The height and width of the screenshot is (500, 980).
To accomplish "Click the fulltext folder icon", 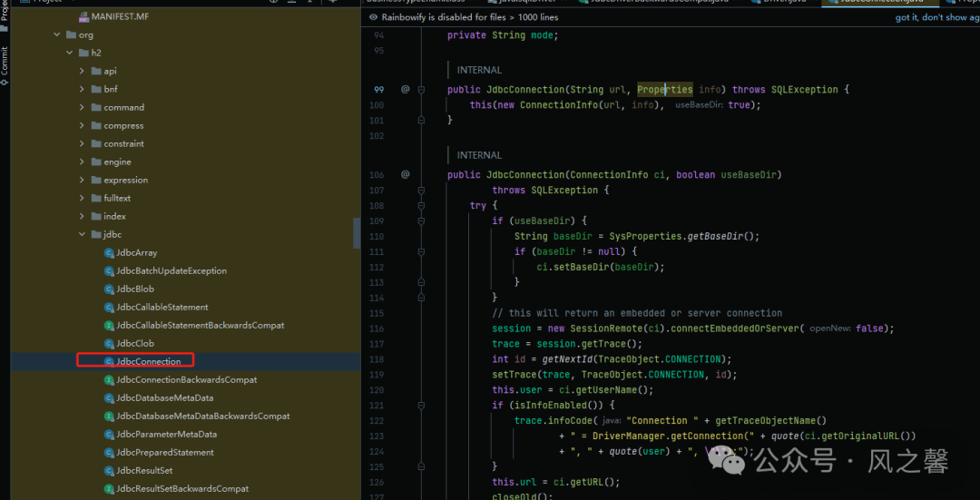I will (x=96, y=198).
